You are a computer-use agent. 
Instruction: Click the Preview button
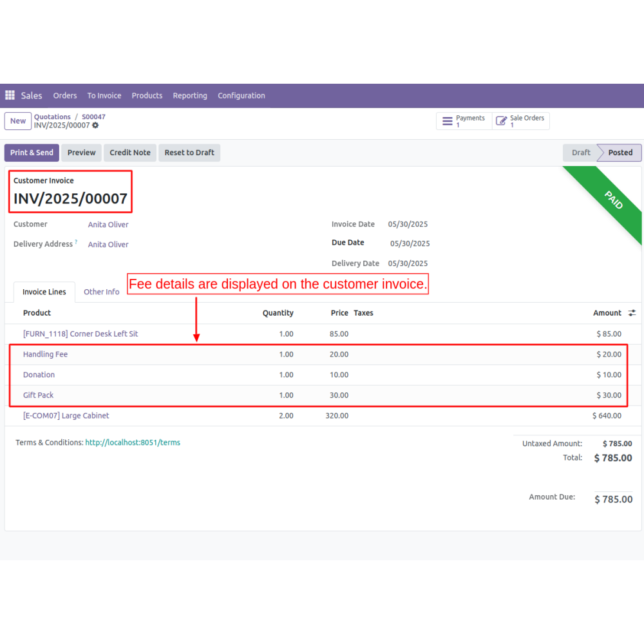pyautogui.click(x=82, y=153)
